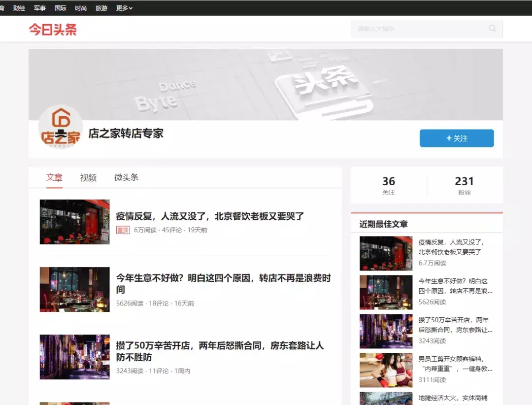Open the 国际 navigation item

coord(61,8)
